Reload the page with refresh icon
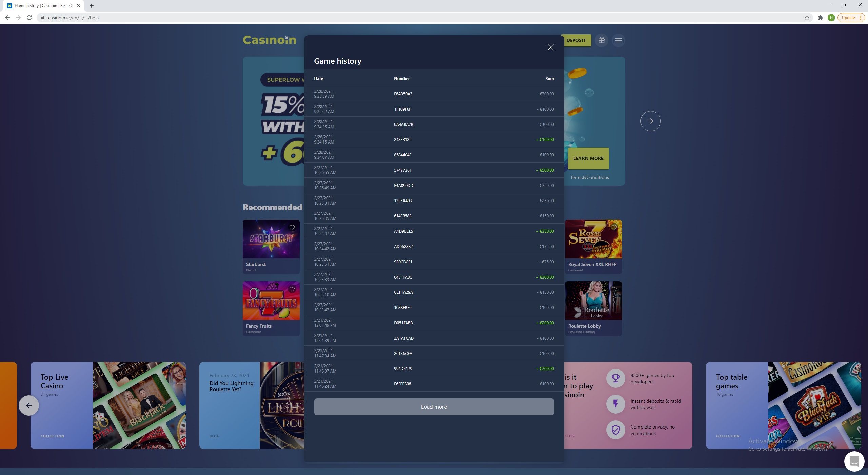The width and height of the screenshot is (868, 475). [29, 18]
